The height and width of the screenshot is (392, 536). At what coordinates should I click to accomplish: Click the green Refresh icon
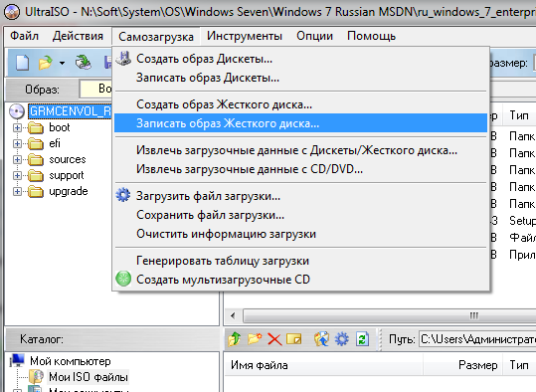pos(362,339)
